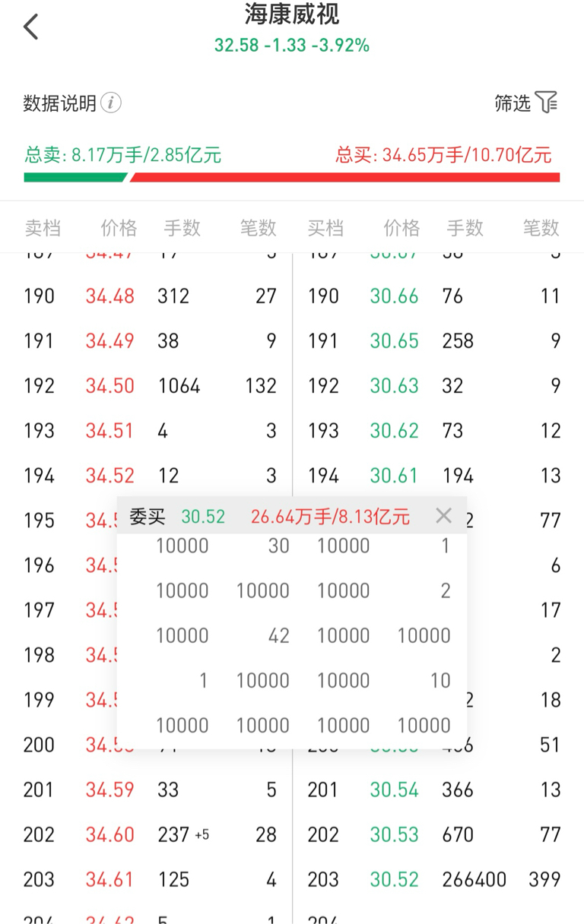Tap the order size 42 in popup
Image resolution: width=584 pixels, height=924 pixels.
point(279,635)
